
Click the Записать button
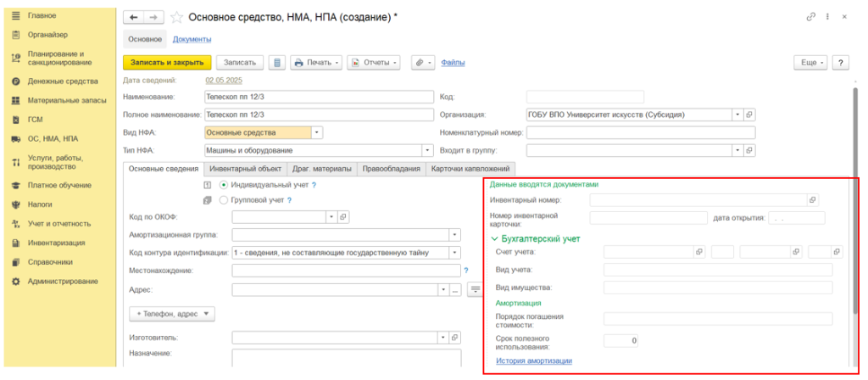240,63
